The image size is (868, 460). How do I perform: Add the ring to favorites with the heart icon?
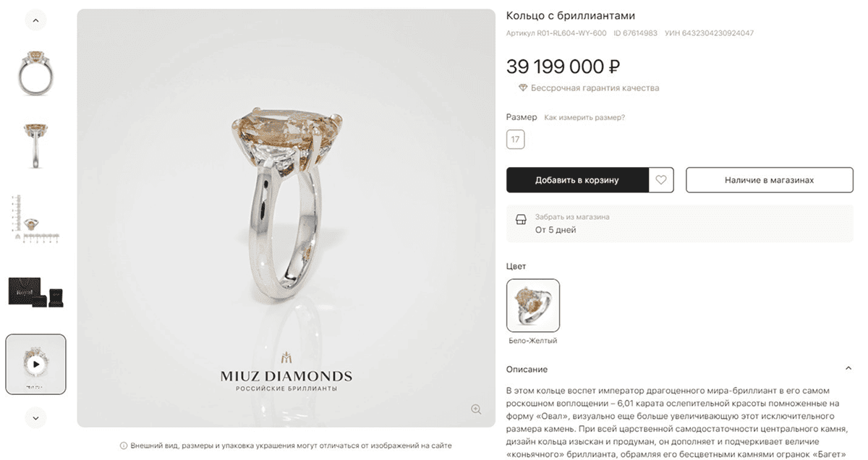(661, 180)
